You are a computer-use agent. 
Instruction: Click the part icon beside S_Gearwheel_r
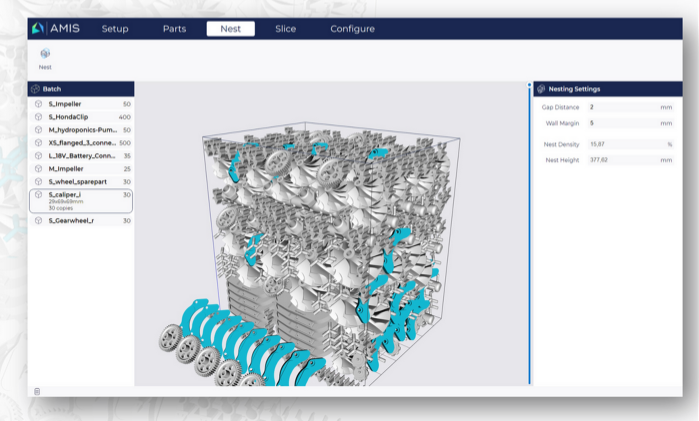click(38, 220)
